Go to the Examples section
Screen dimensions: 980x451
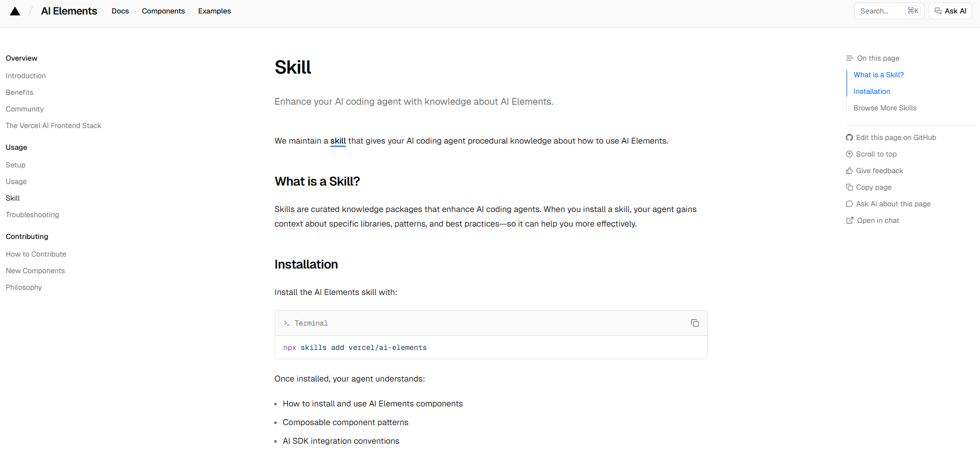(x=215, y=11)
